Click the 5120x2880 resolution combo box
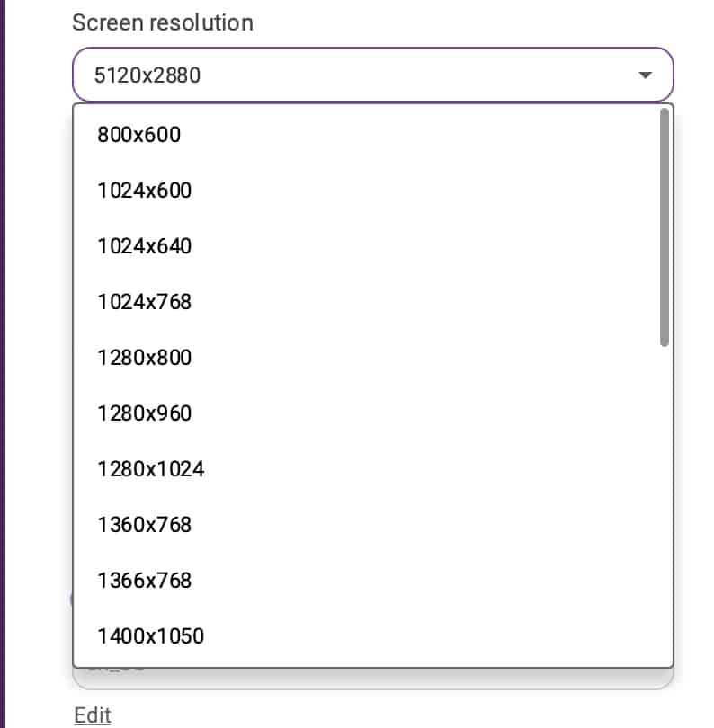Screen dimensions: 714x728 point(360,75)
